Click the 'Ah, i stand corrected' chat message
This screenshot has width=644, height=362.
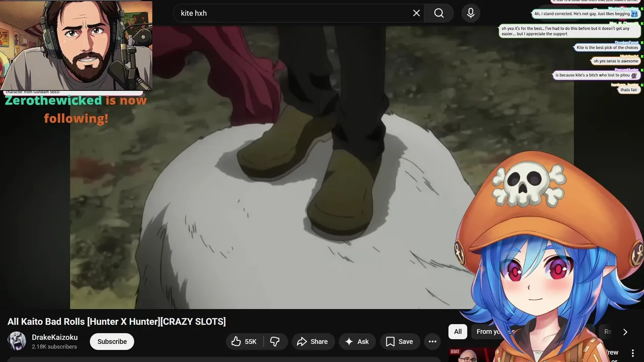click(x=586, y=14)
